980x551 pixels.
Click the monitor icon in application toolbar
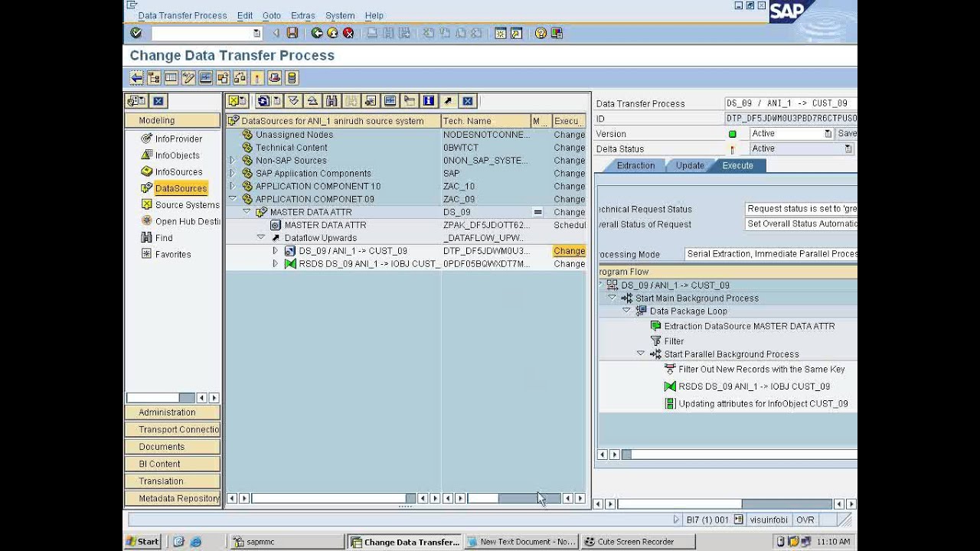pyautogui.click(x=205, y=77)
